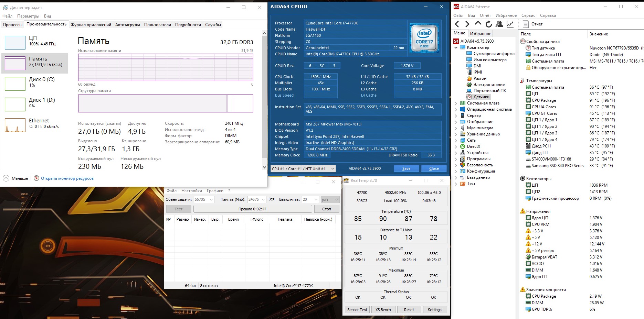Screen dimensions: 644x319
Task: Click the Прошло 0:02:44 progress bar
Action: click(x=253, y=209)
